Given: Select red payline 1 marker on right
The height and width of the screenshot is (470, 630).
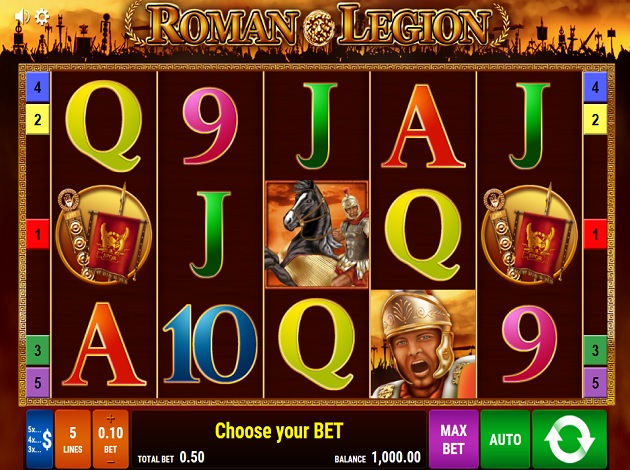Looking at the screenshot, I should (x=595, y=234).
